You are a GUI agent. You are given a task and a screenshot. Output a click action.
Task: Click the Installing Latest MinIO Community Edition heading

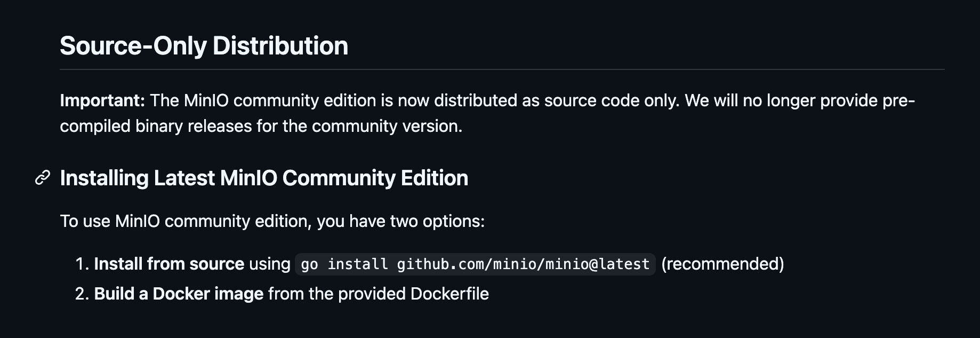coord(264,178)
